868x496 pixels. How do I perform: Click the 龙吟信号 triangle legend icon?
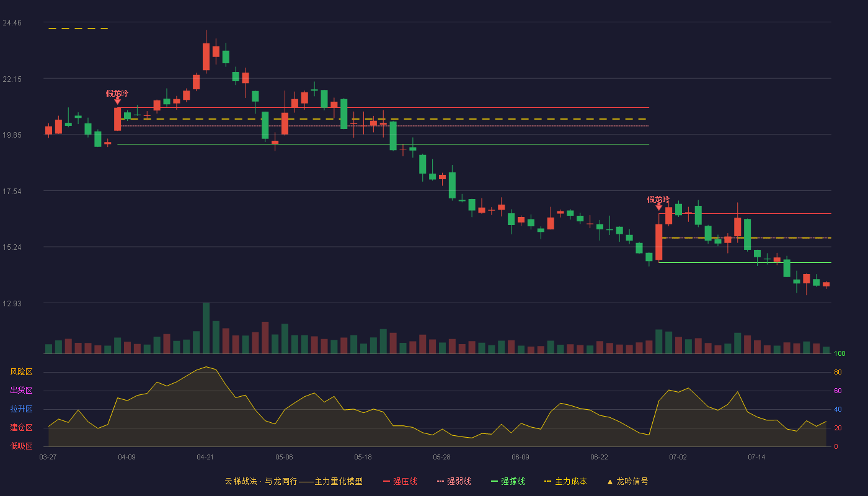(610, 481)
